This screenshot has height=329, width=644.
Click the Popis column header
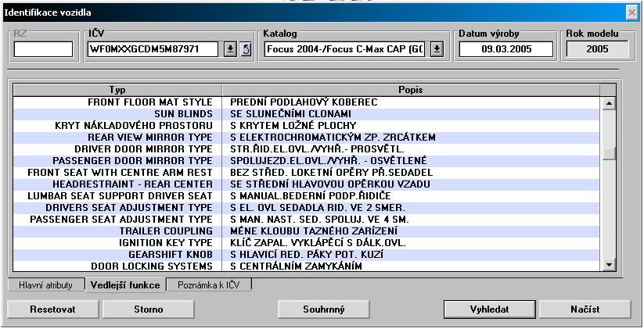tap(411, 90)
